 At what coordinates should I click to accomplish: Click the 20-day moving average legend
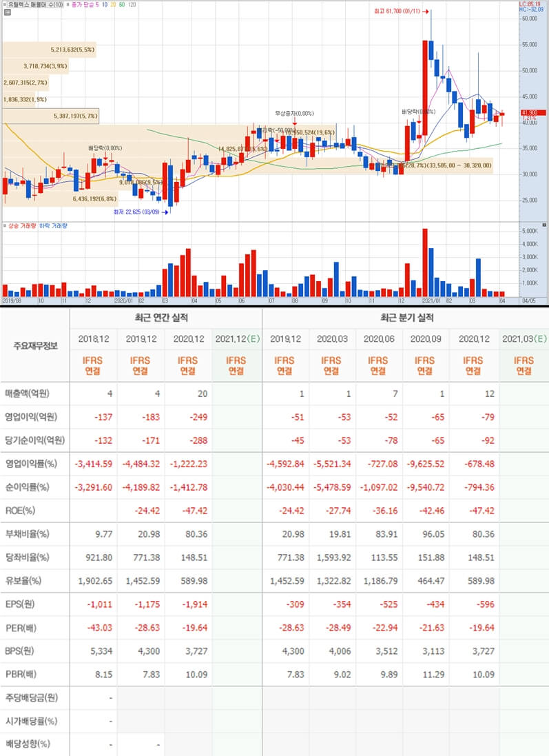coord(113,4)
